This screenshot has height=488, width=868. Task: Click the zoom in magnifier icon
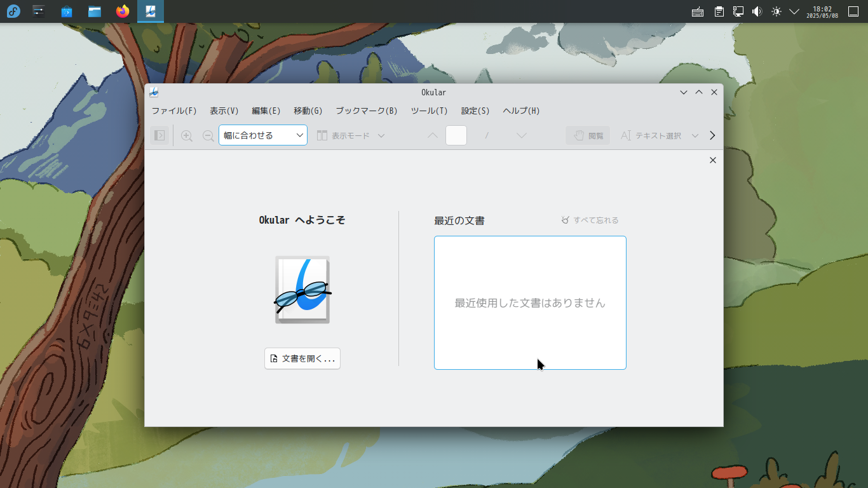click(x=187, y=135)
